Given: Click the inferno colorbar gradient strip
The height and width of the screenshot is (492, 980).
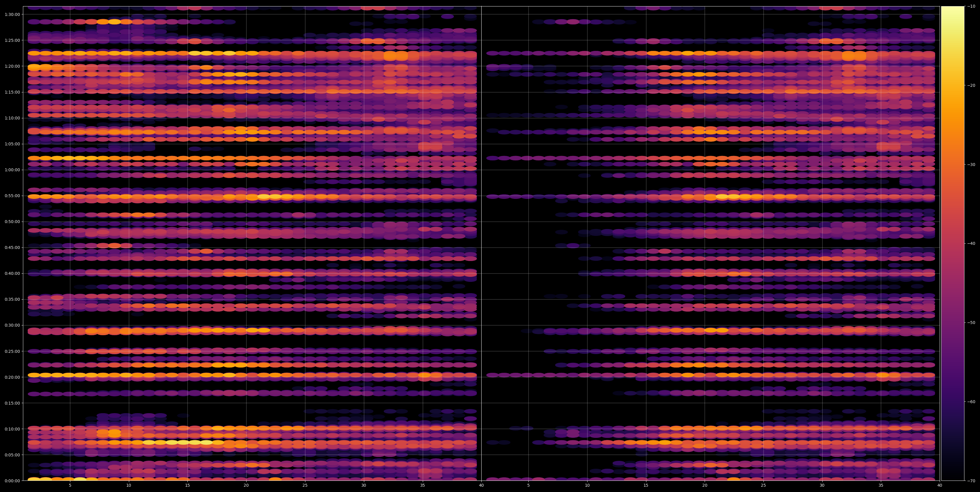Looking at the screenshot, I should [953, 244].
